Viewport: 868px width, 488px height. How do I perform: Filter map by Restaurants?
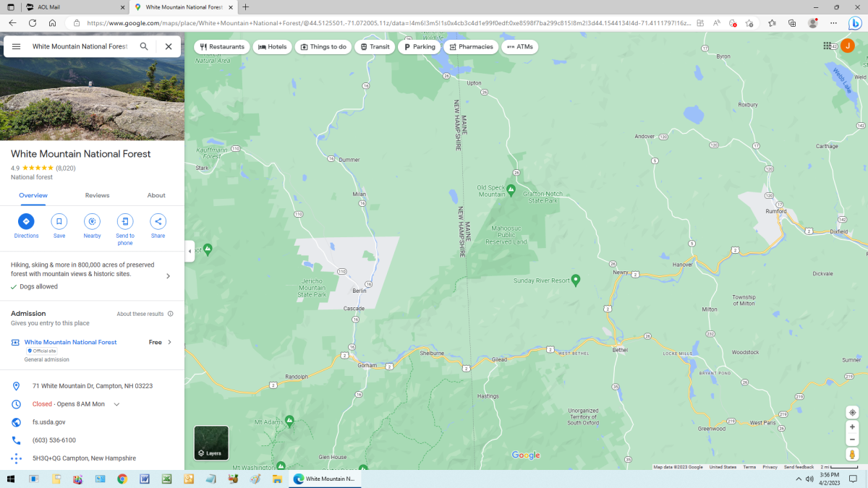[x=222, y=47]
